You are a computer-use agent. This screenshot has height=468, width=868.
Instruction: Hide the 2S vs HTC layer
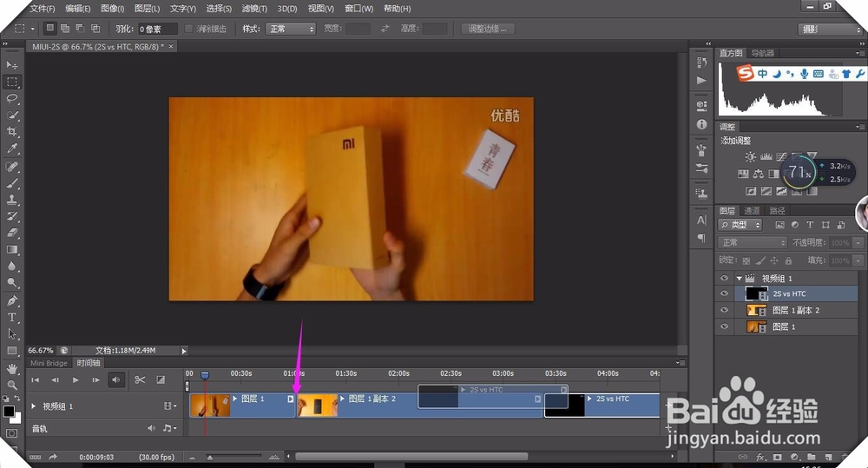[724, 293]
